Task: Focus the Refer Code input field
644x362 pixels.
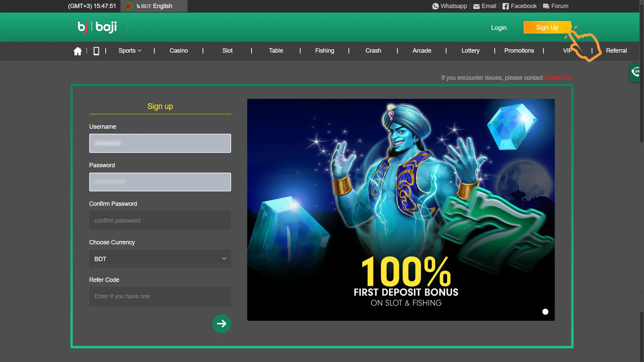Action: click(160, 296)
